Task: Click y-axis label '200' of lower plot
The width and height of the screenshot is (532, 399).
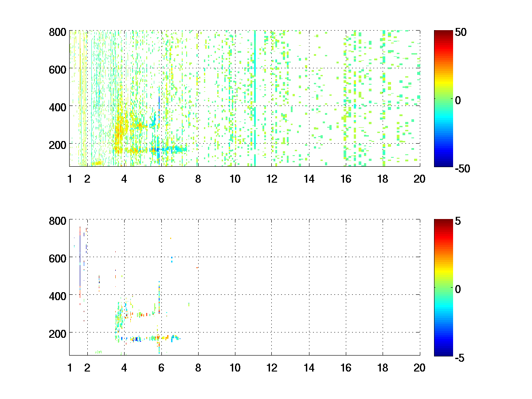Action: (58, 333)
